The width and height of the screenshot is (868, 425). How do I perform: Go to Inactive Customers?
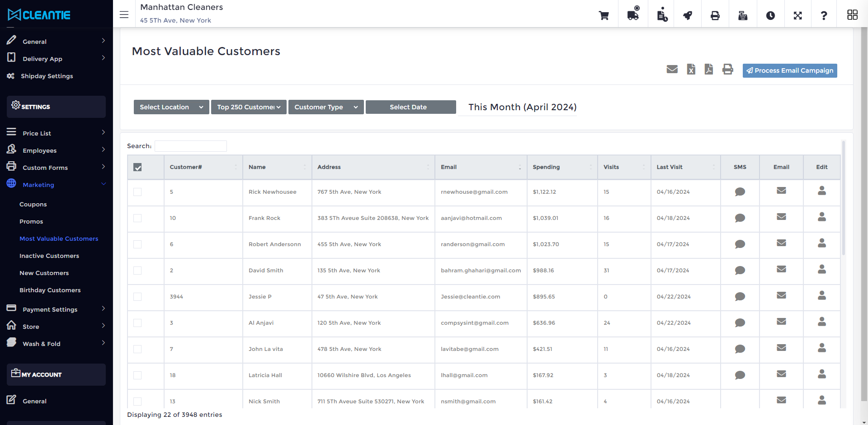(x=49, y=256)
